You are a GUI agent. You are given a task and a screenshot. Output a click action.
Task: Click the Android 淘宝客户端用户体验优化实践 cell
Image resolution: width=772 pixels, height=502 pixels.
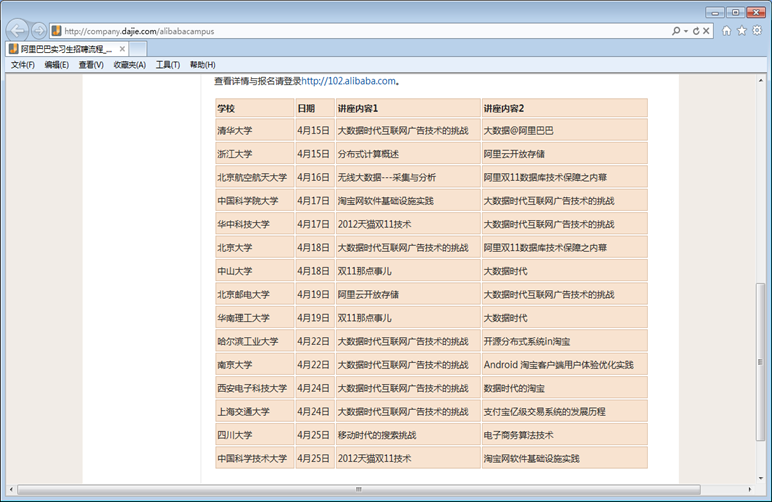point(565,365)
